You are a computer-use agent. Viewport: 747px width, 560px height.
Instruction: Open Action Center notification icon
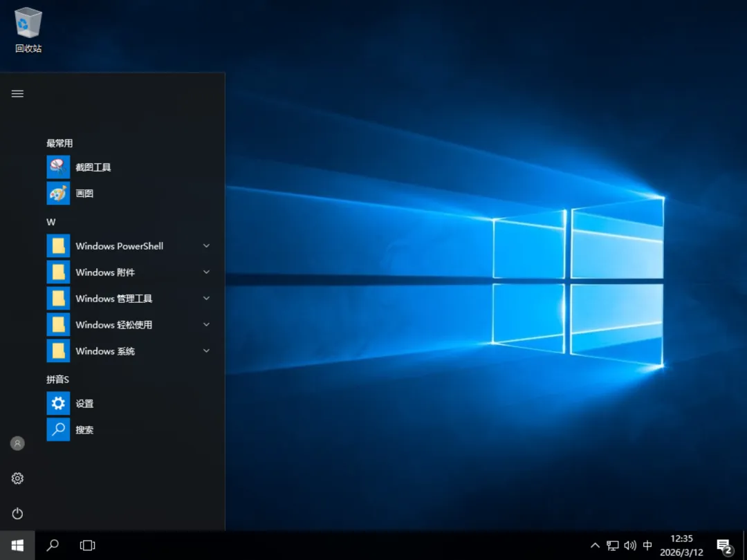click(724, 546)
